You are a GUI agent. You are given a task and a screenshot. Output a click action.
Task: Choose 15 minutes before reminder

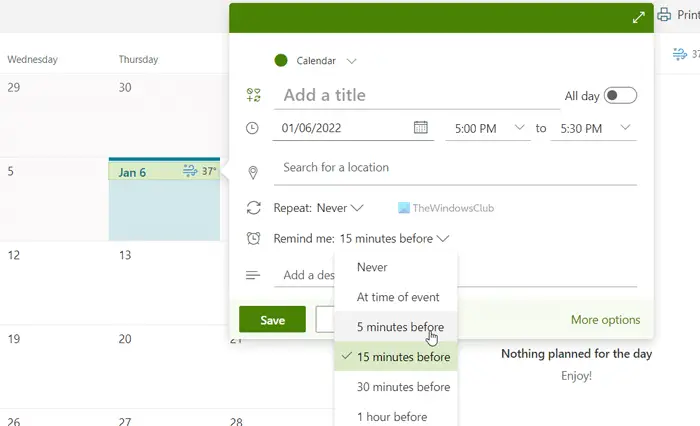click(396, 357)
